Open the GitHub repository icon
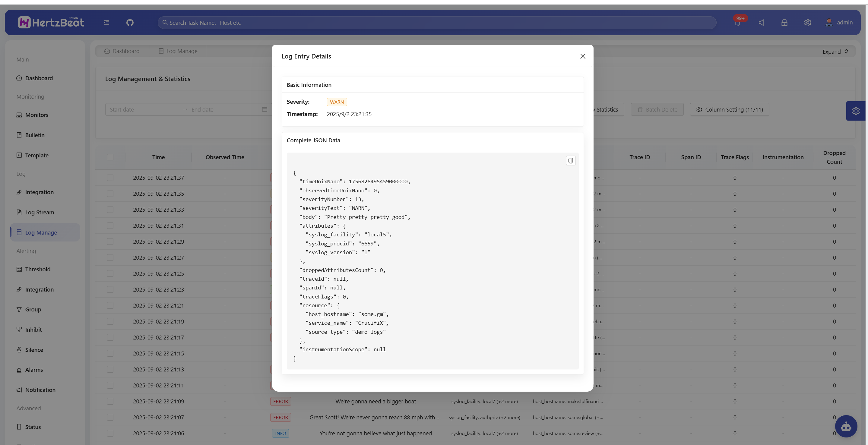 coord(130,23)
